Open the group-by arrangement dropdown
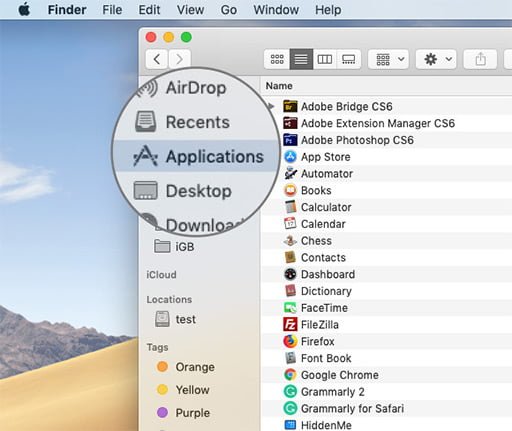 pyautogui.click(x=389, y=59)
